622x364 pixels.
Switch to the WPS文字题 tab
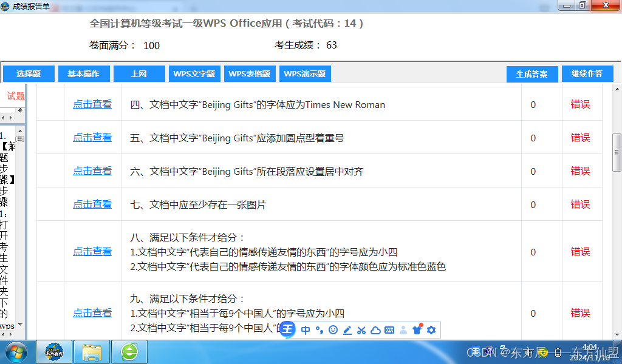pyautogui.click(x=194, y=73)
